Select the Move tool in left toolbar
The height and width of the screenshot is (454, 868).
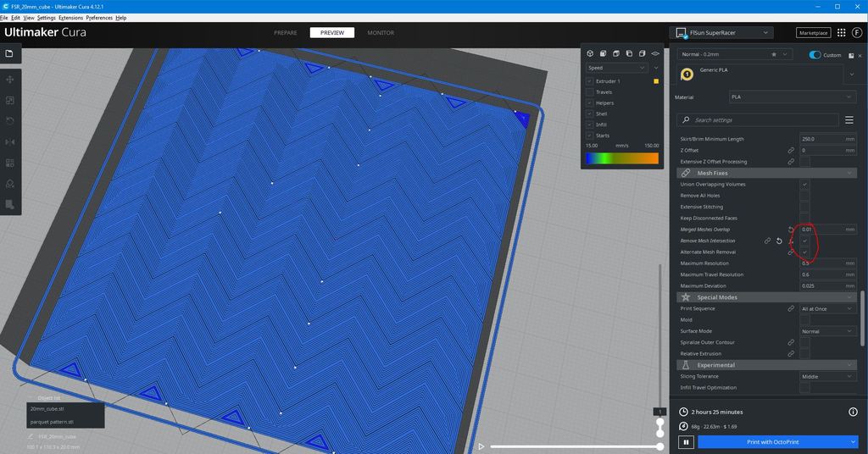(x=10, y=80)
